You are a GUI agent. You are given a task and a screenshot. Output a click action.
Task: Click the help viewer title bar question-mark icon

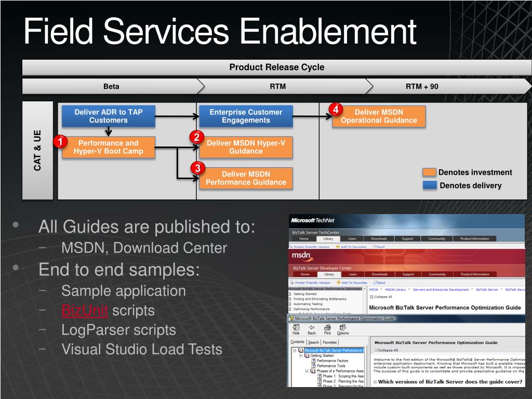click(291, 318)
